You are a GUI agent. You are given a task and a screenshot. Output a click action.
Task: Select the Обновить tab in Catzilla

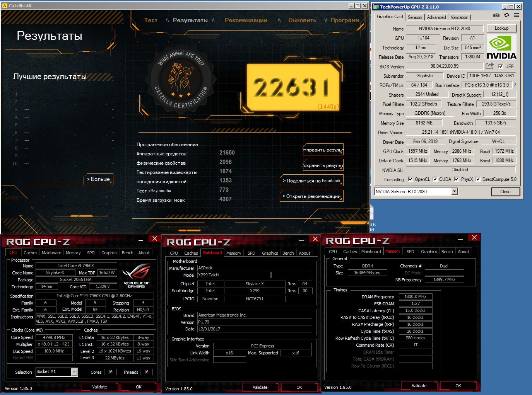[302, 20]
